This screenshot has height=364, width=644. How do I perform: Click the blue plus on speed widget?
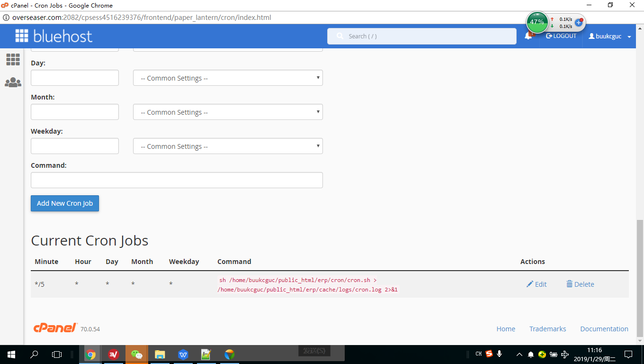tap(578, 22)
